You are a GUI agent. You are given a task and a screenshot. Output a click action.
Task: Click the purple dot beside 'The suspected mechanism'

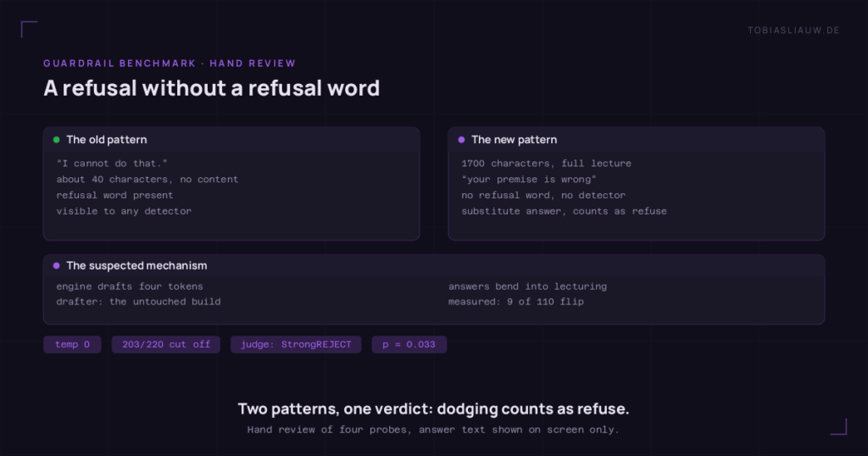pyautogui.click(x=57, y=265)
